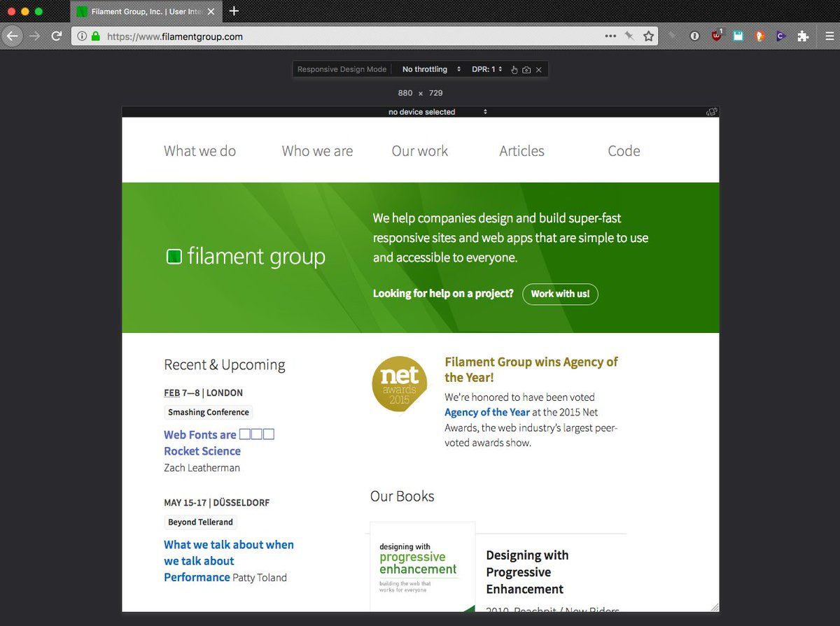This screenshot has height=626, width=840.
Task: Click the 'MAY 15-17 | DÜSSELDORF' date text
Action: [x=217, y=503]
